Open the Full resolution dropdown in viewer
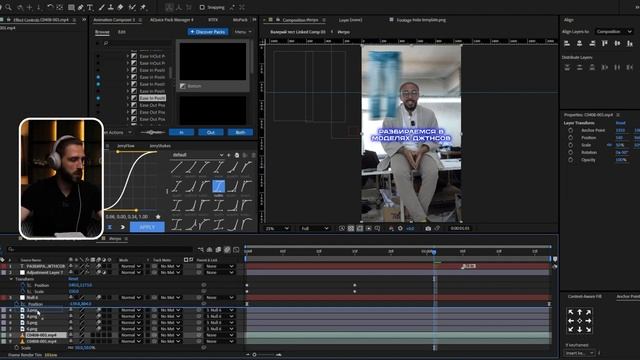 314,229
